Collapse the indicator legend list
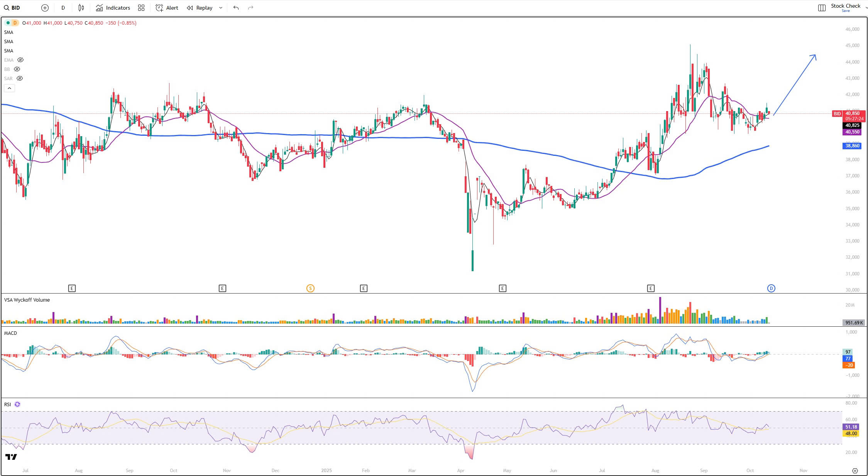This screenshot has width=868, height=476. (9, 88)
